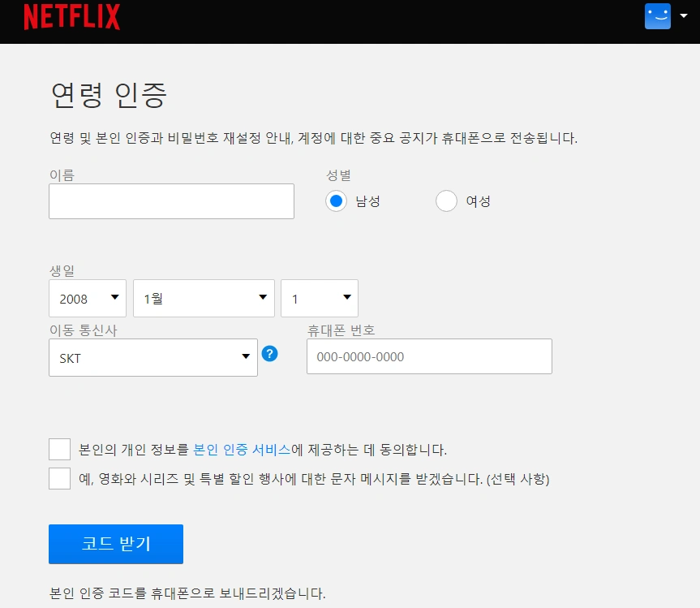This screenshot has height=608, width=700.
Task: Click the 연령 인증 page heading
Action: pos(109,95)
